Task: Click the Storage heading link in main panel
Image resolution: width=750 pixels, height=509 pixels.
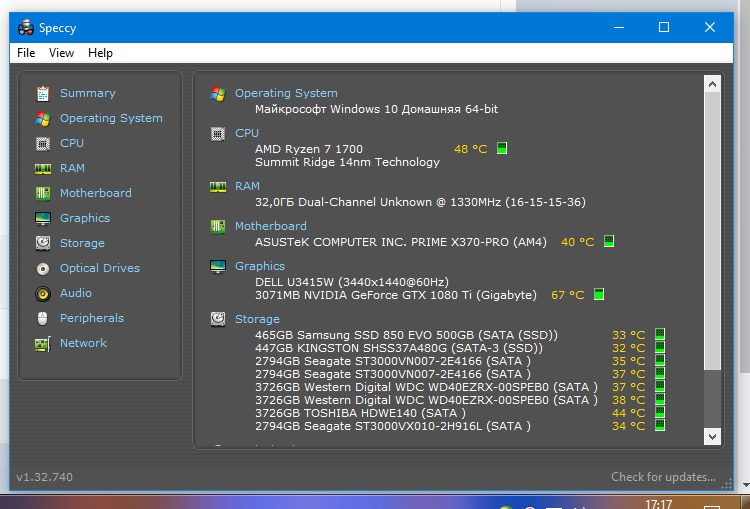Action: click(257, 319)
